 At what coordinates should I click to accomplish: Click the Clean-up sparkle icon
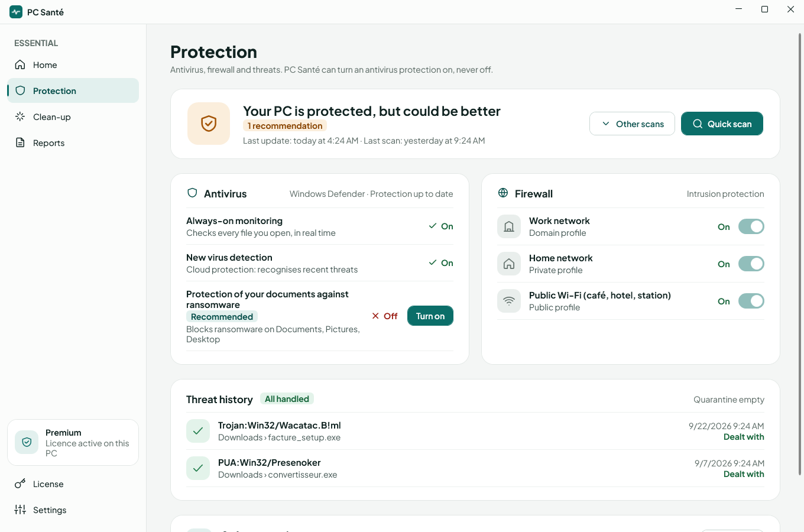20,116
